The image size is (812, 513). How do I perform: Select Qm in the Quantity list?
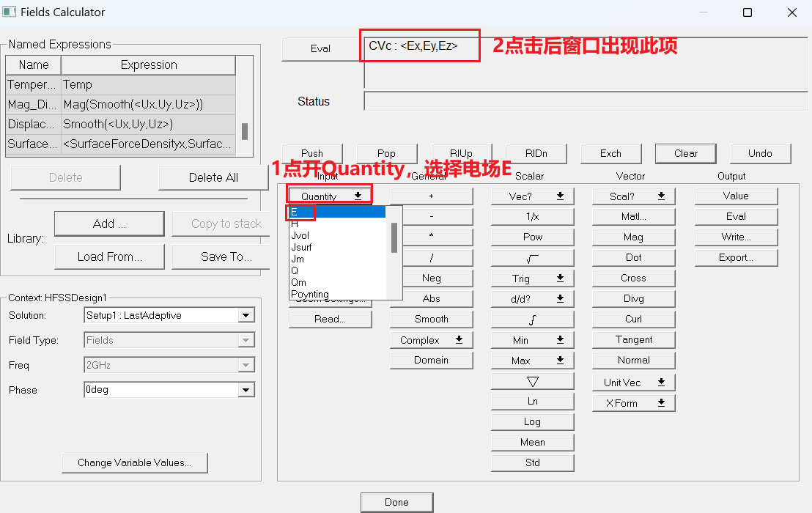pyautogui.click(x=337, y=283)
